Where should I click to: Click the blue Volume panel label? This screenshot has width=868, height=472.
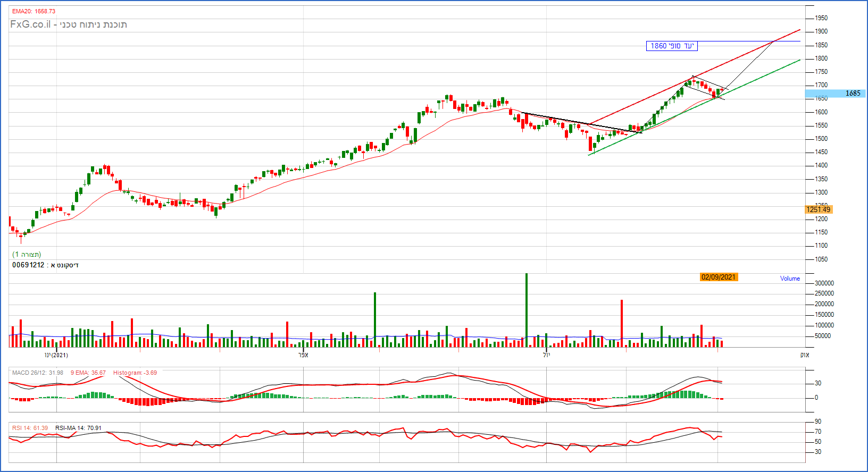(x=790, y=279)
